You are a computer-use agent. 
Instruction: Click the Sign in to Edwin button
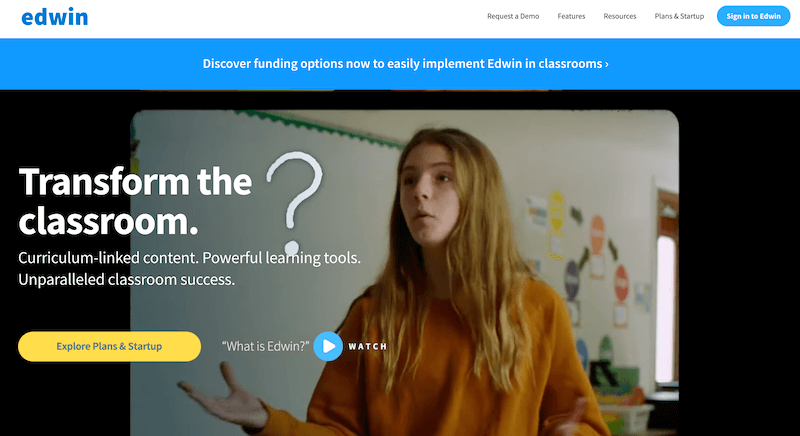pyautogui.click(x=753, y=16)
